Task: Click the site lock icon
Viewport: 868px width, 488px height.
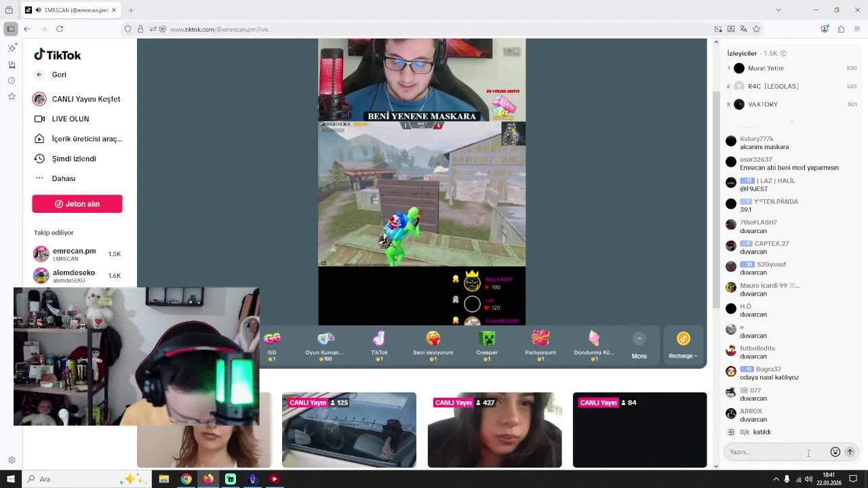Action: pyautogui.click(x=140, y=29)
